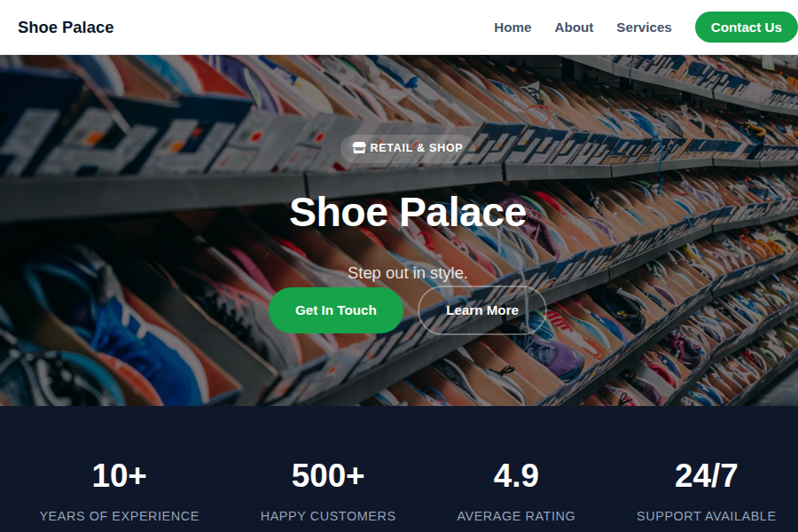This screenshot has width=798, height=532.
Task: Open the Services nav link
Action: coord(644,27)
